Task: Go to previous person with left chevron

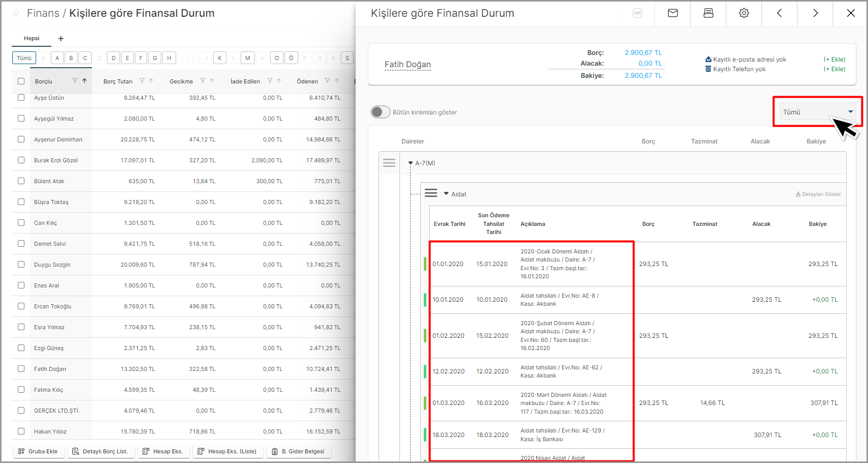Action: point(779,13)
